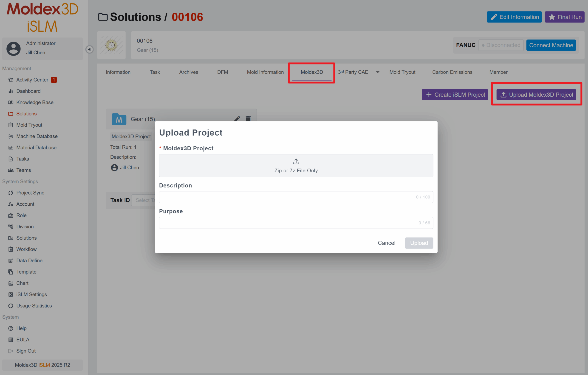588x375 pixels.
Task: Switch to the Information tab
Action: (118, 72)
